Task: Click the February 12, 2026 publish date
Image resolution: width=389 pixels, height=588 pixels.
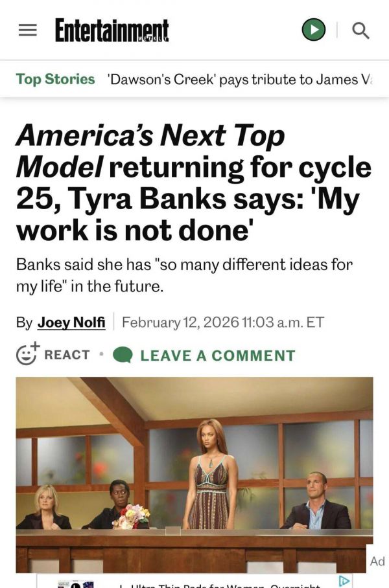Action: tap(222, 322)
